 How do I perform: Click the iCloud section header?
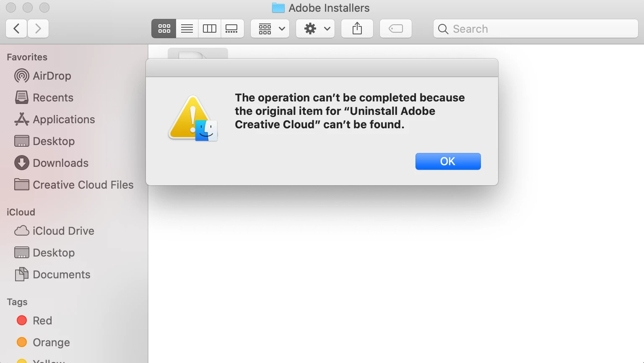21,212
